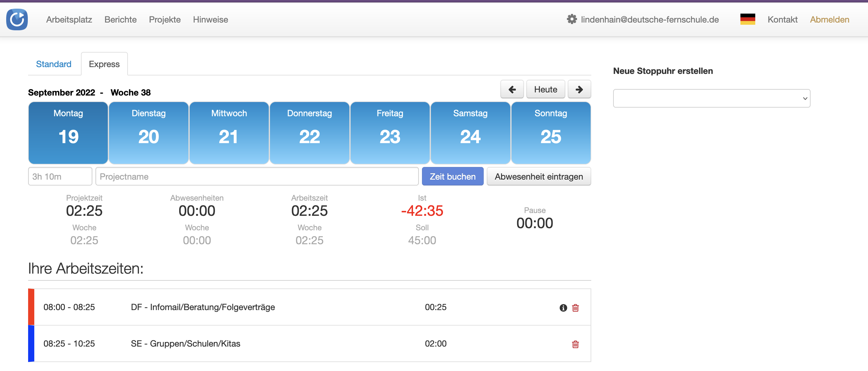Go to next week with right arrow
This screenshot has height=371, width=868.
(x=579, y=89)
